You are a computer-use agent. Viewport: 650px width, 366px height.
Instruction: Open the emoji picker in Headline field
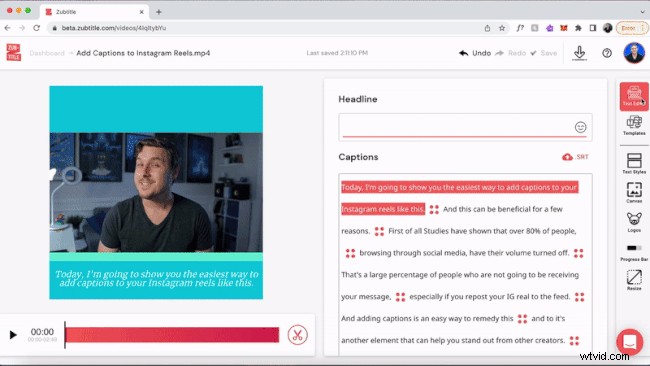(x=580, y=127)
